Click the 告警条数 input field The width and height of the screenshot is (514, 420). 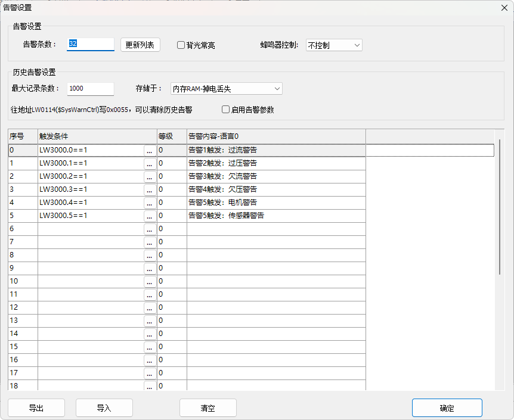tap(91, 45)
